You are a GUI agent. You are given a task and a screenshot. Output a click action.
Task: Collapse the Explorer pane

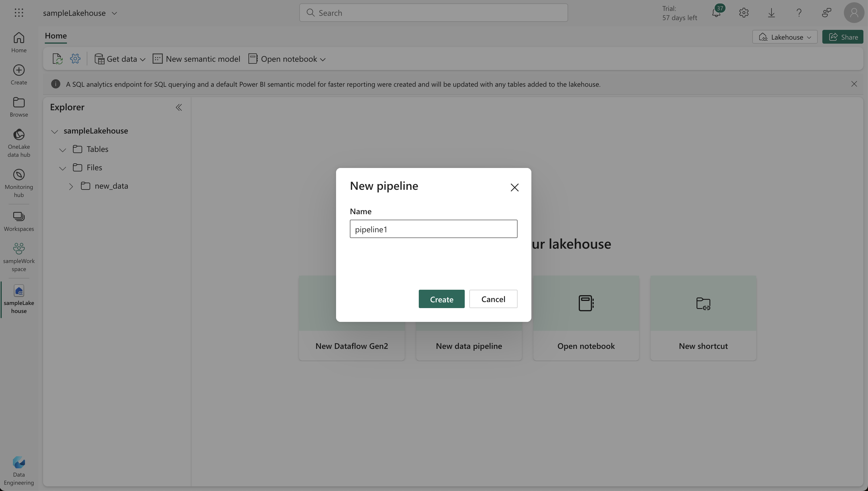pyautogui.click(x=179, y=108)
